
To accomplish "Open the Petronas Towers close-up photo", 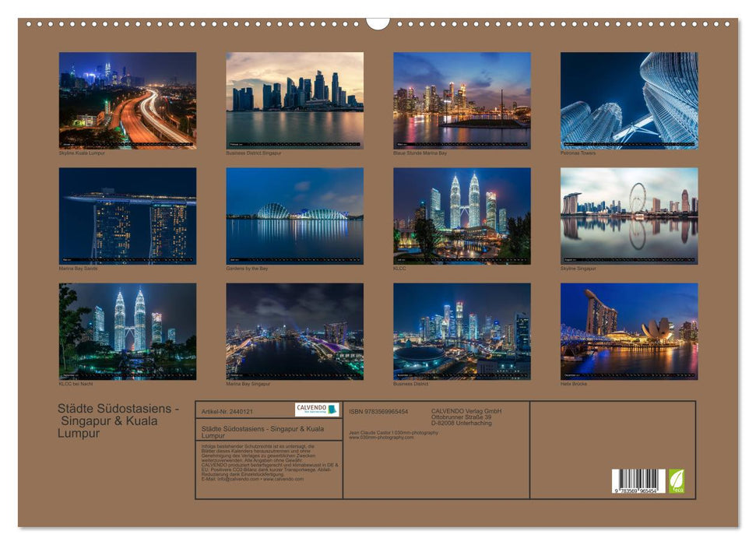I will point(629,100).
